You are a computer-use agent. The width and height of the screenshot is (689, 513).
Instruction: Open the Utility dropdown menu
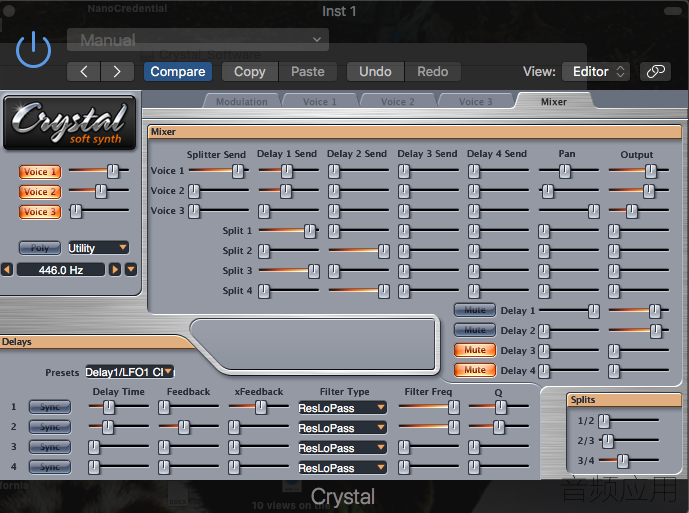98,248
